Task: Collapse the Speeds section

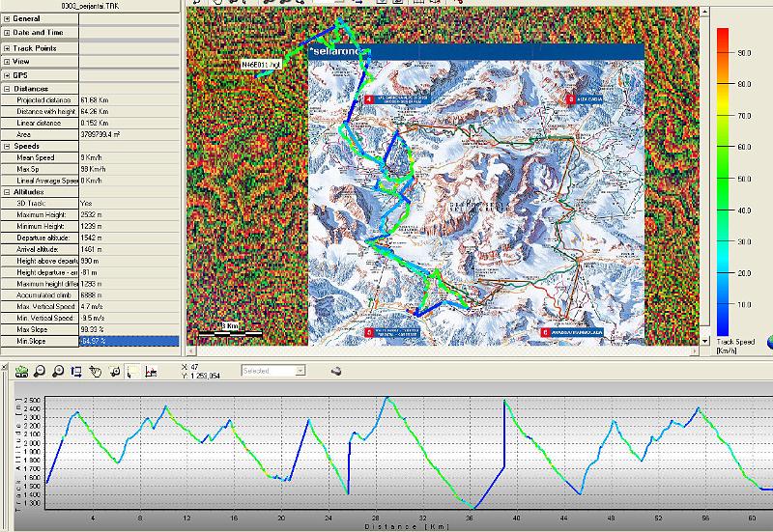Action: [7, 147]
